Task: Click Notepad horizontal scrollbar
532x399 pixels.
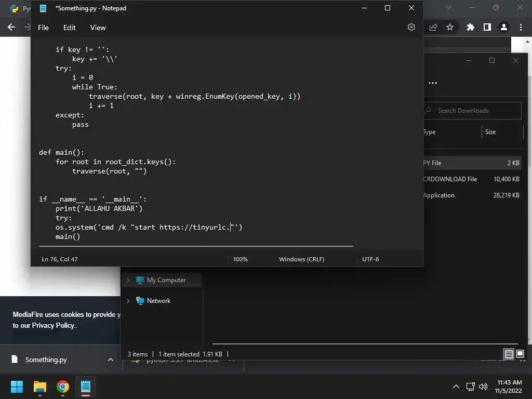Action: tap(196, 246)
